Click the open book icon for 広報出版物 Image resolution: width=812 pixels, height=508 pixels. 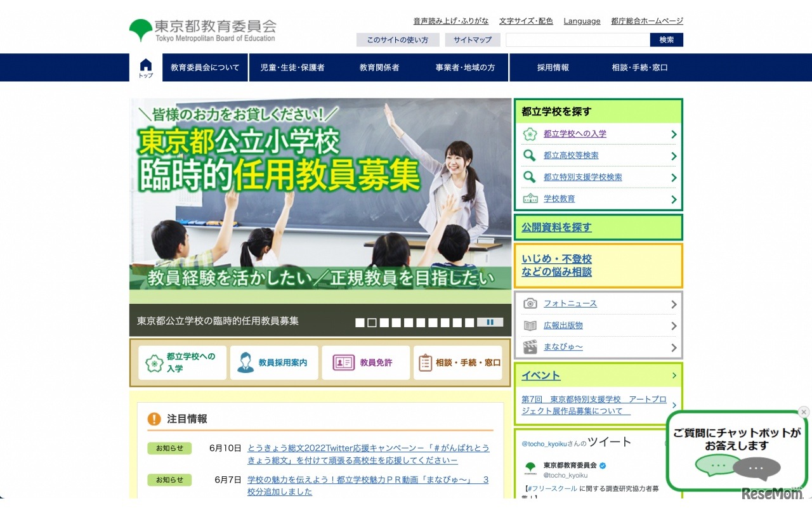[531, 325]
